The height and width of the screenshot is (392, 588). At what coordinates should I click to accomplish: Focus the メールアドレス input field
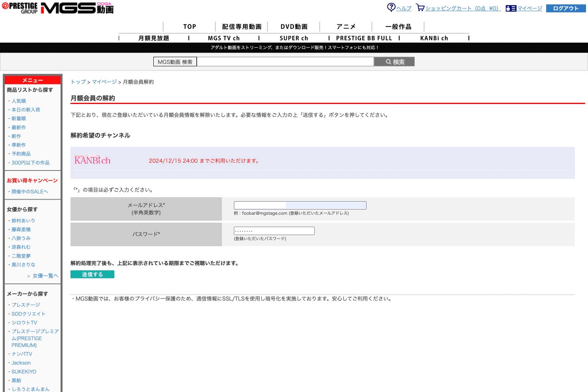[x=300, y=205]
